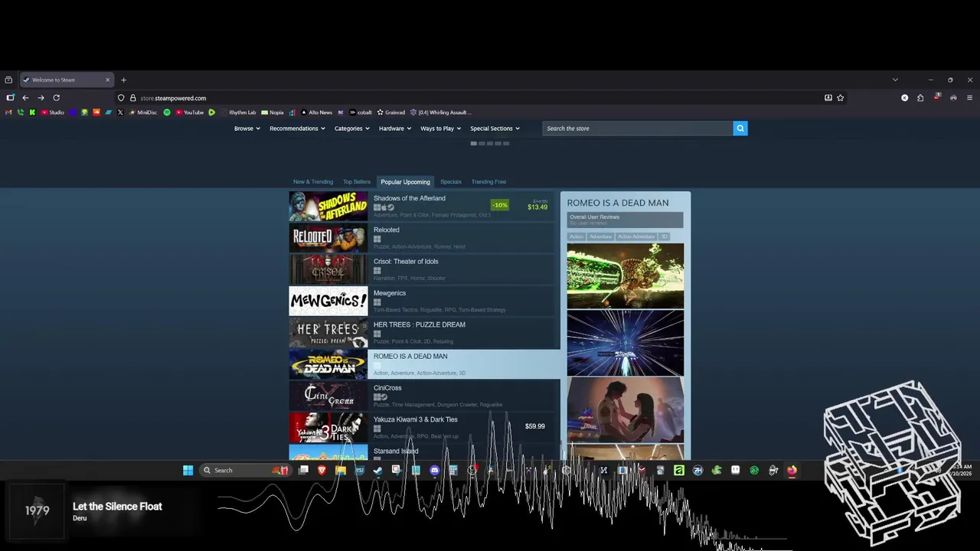
Task: Open the extensions puzzle-piece icon
Action: [x=920, y=98]
